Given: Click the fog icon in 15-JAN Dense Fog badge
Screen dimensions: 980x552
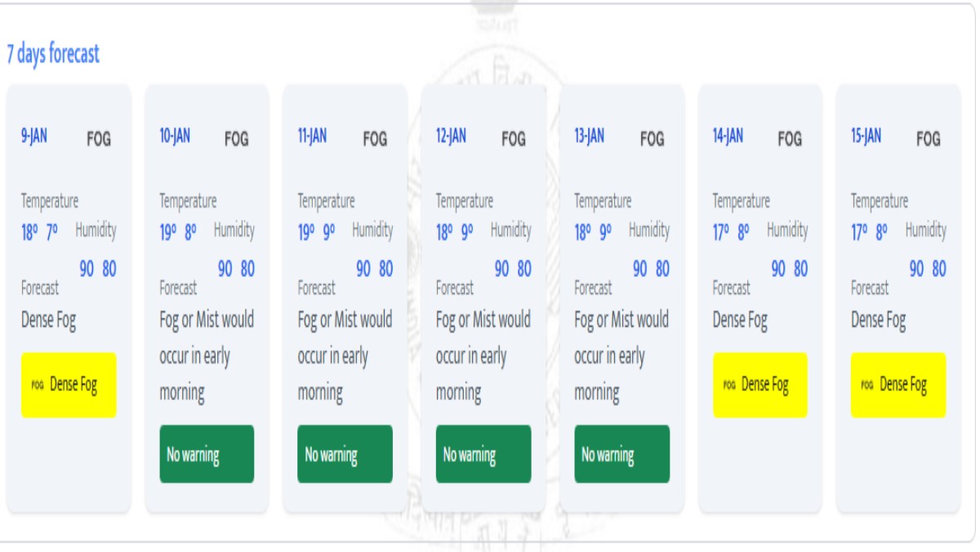Looking at the screenshot, I should [x=867, y=385].
